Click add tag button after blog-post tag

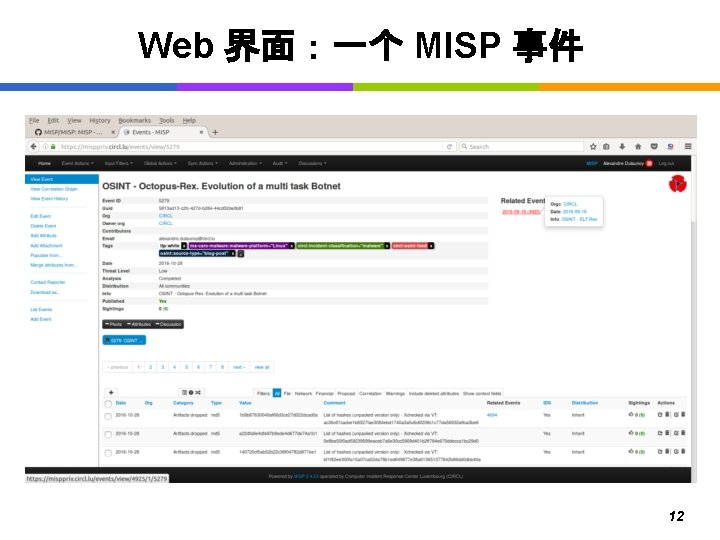point(241,253)
